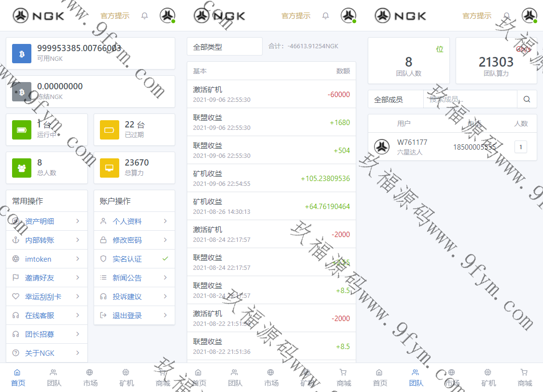Image resolution: width=543 pixels, height=392 pixels.
Task: Click the 搜索成员 search input field
Action: click(x=470, y=99)
